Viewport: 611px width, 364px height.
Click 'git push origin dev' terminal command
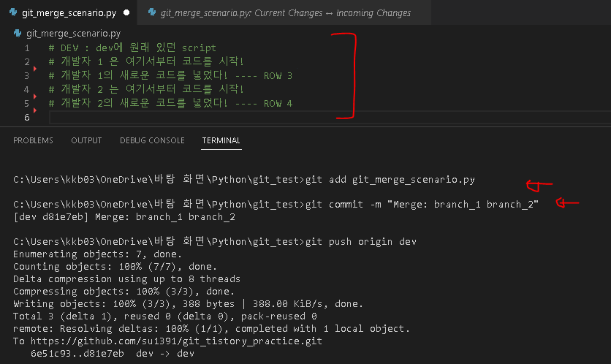(361, 242)
